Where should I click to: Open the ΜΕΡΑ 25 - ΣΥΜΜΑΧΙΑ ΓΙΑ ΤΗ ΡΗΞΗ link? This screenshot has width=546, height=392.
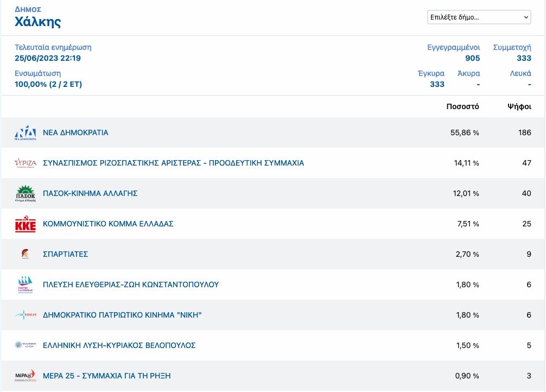click(x=107, y=376)
